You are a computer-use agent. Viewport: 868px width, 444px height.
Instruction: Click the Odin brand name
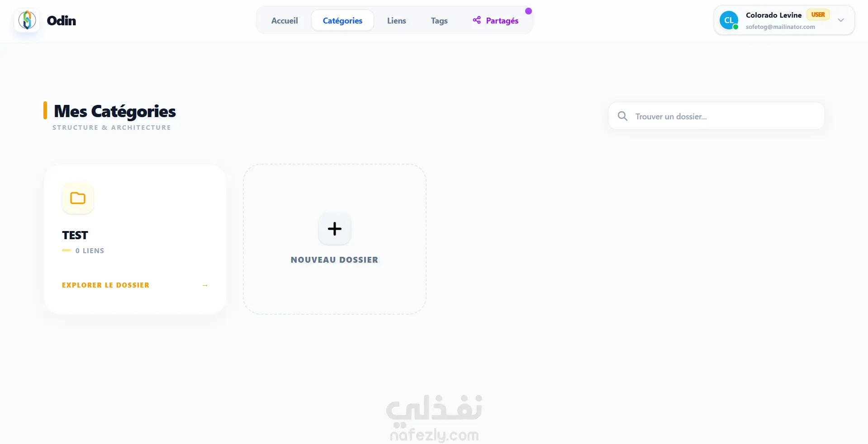(62, 21)
